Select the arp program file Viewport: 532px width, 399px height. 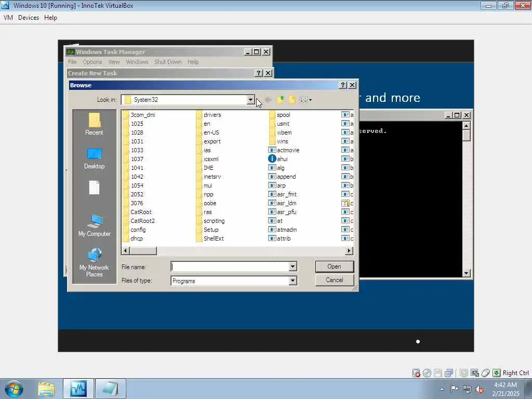coord(277,185)
